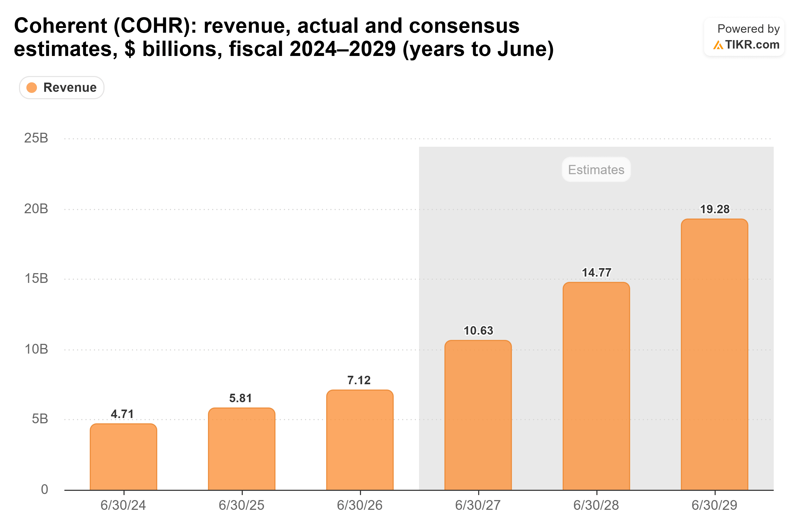Click the Coherent (COHR) chart title
The image size is (798, 532).
pos(284,37)
